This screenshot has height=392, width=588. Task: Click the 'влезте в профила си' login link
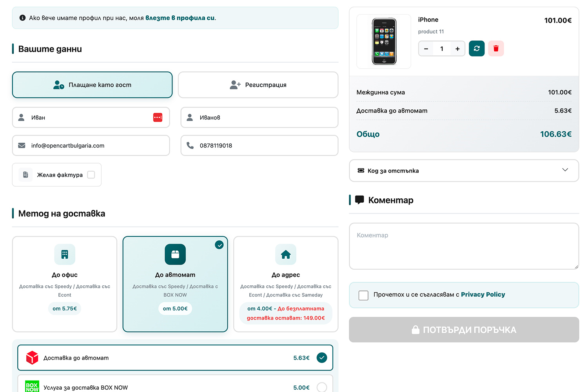point(180,18)
